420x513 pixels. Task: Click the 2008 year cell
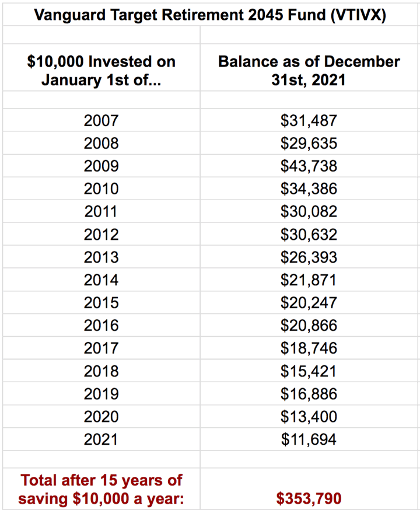(101, 144)
